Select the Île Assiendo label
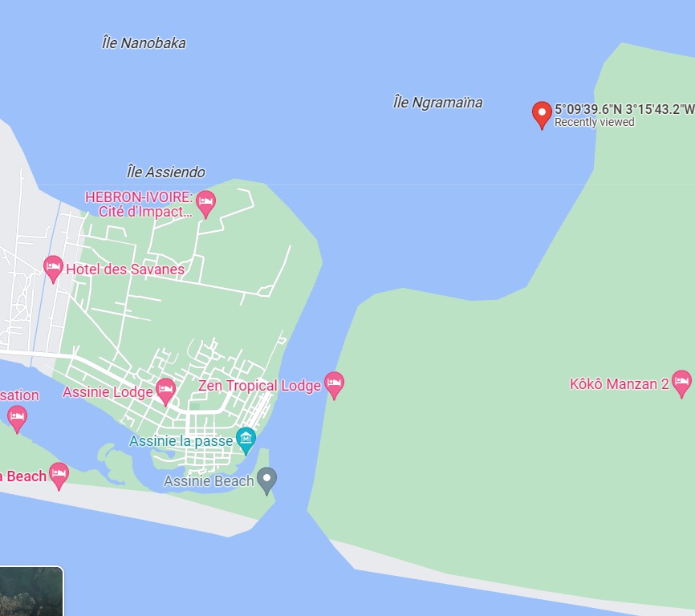 pyautogui.click(x=166, y=172)
